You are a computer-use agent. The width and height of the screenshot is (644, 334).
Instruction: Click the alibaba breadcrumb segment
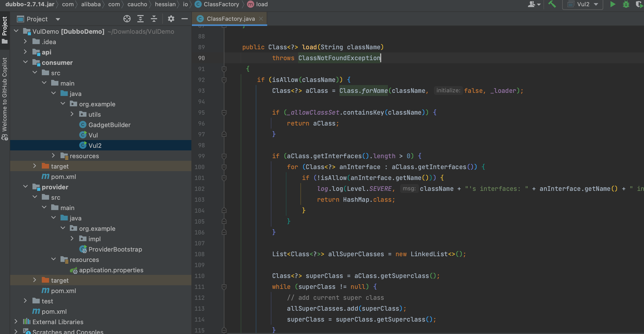91,4
